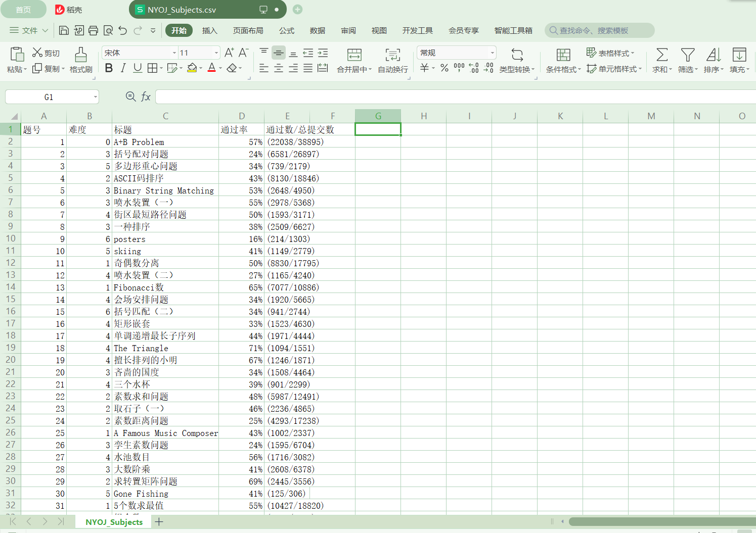Decrease font size with smaller A icon

point(243,53)
